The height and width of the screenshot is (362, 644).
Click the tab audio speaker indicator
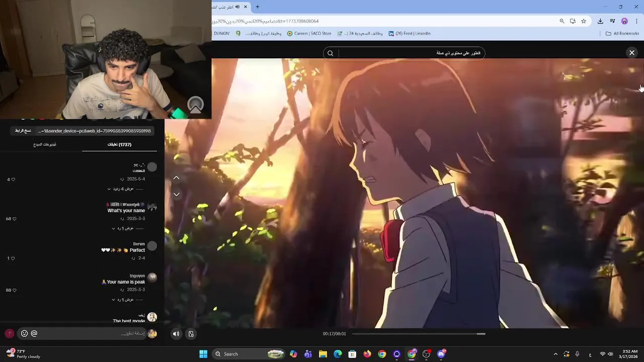click(237, 7)
